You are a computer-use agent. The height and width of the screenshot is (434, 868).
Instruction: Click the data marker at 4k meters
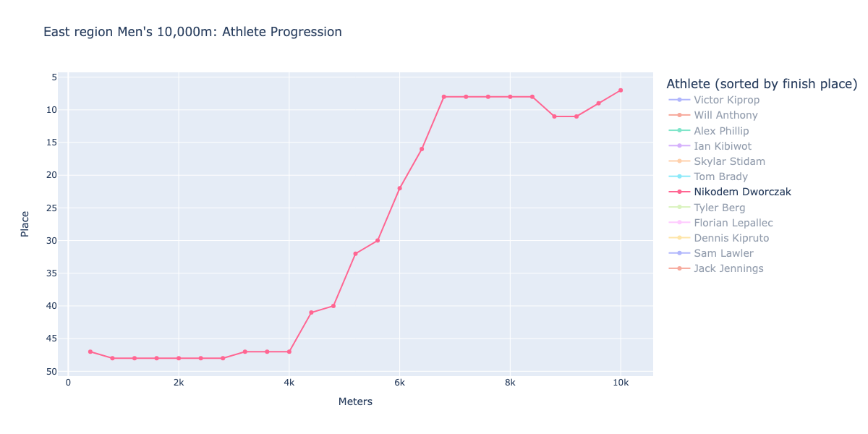289,352
